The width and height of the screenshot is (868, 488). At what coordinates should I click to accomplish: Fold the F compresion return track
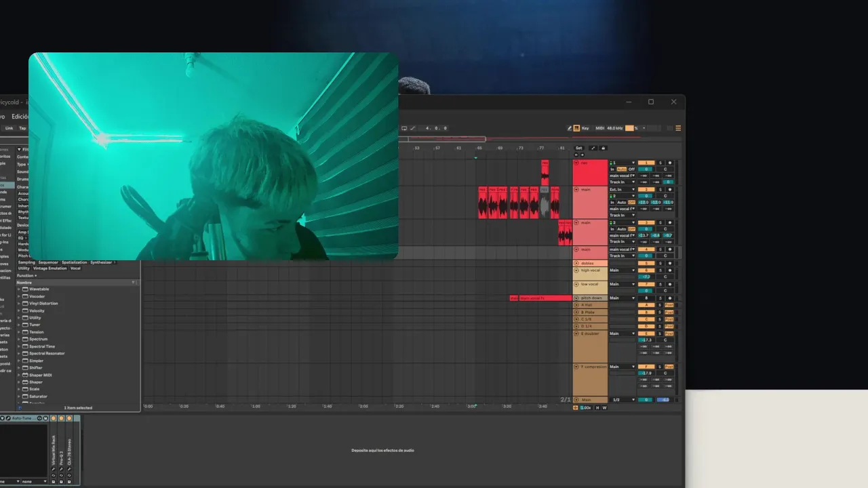[576, 367]
